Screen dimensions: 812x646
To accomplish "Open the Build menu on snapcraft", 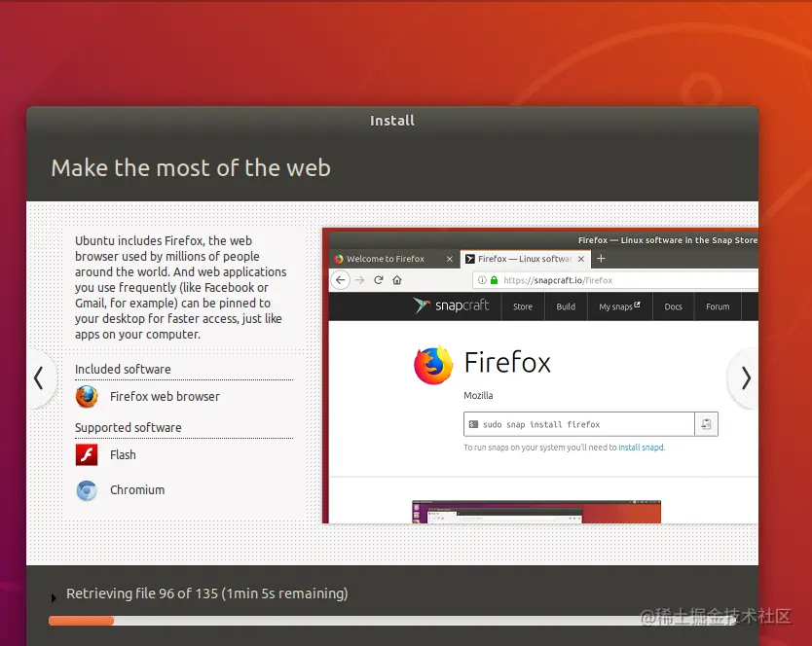I will point(566,306).
